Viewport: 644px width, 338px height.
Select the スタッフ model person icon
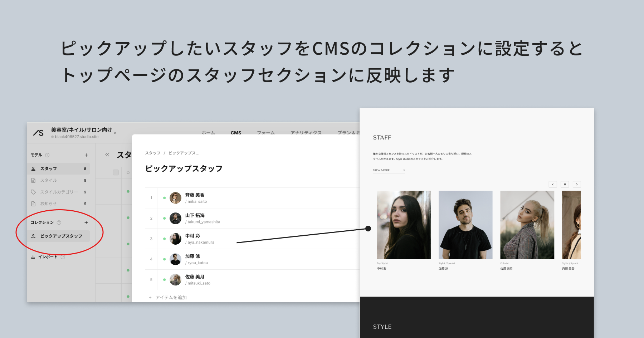(x=34, y=168)
